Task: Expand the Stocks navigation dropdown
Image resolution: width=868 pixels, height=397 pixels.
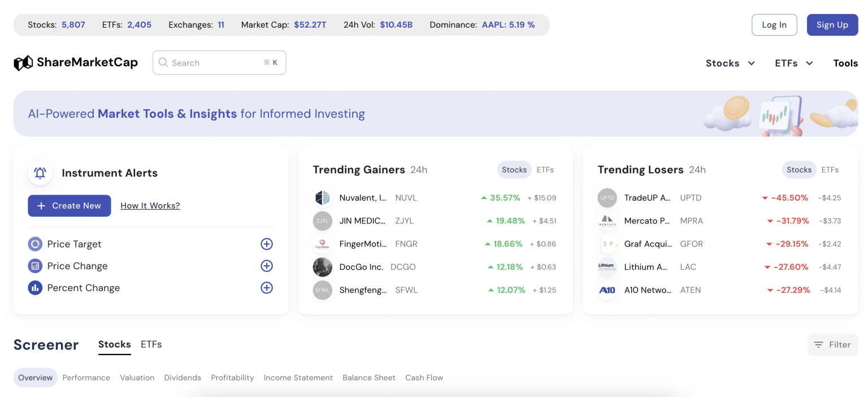Action: click(730, 63)
